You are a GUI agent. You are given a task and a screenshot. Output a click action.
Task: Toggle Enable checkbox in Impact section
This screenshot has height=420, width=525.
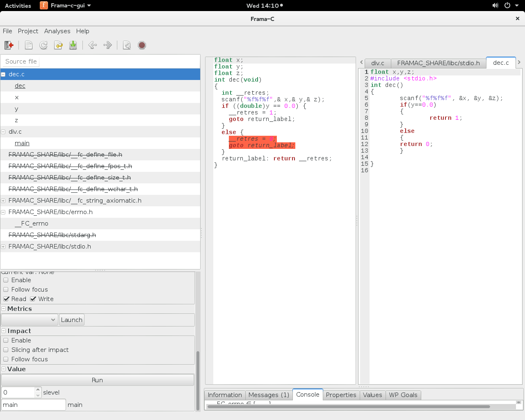pyautogui.click(x=6, y=340)
